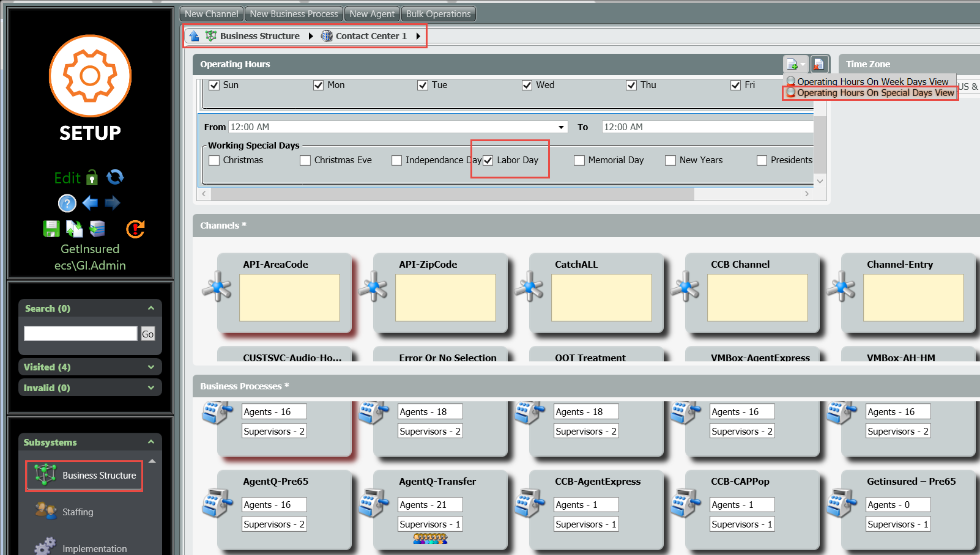This screenshot has height=555, width=980.
Task: Click the delete operating hours icon with red X
Action: tap(819, 64)
